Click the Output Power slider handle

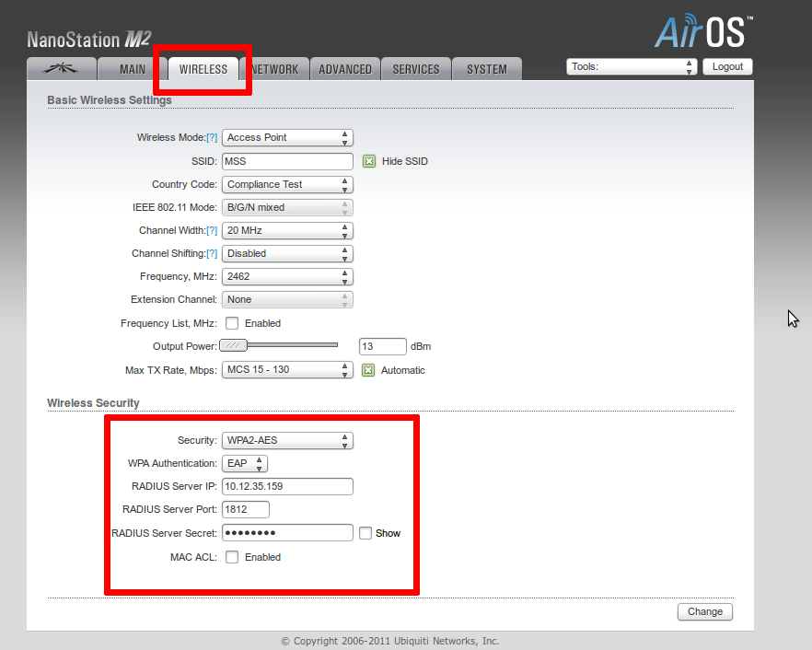point(234,345)
